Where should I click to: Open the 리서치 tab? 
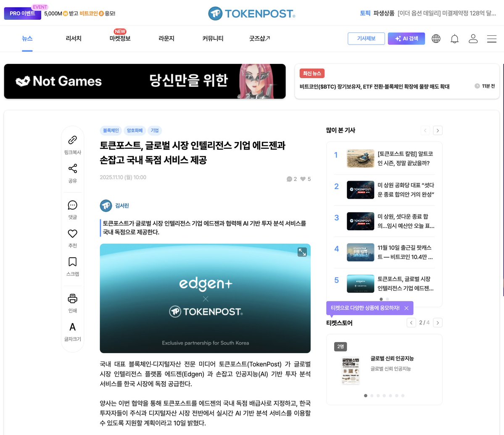pos(74,39)
